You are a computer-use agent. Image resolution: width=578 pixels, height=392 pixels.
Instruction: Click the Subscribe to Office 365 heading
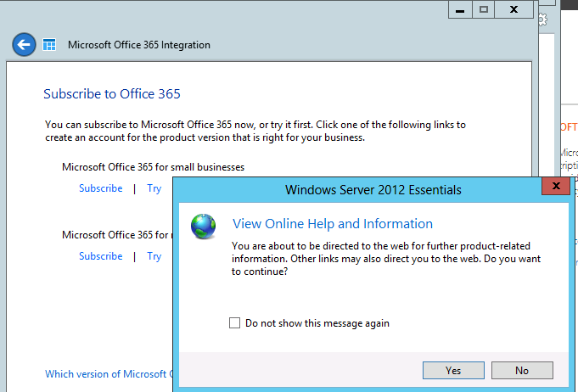112,94
